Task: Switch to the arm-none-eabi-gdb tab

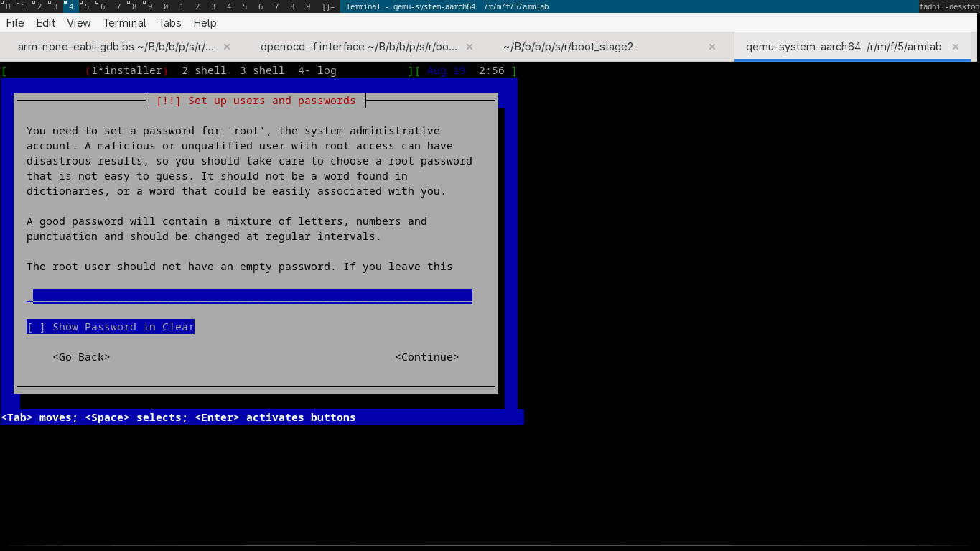Action: pos(116,47)
